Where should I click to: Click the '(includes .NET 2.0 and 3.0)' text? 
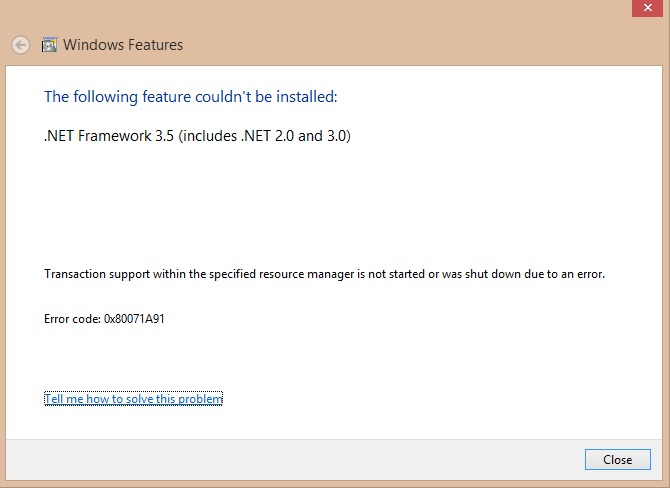(264, 136)
